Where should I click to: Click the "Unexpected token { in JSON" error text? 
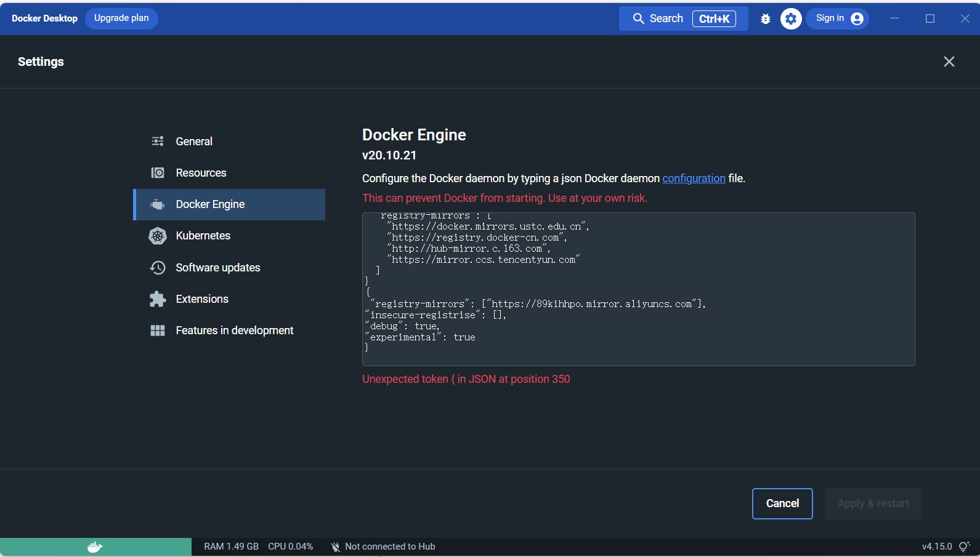pyautogui.click(x=466, y=379)
